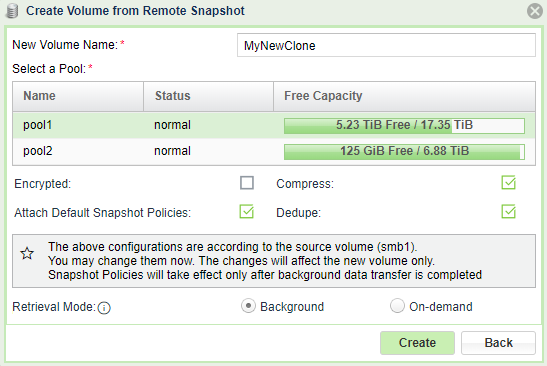This screenshot has height=366, width=547.
Task: Click the Back button
Action: pos(498,343)
